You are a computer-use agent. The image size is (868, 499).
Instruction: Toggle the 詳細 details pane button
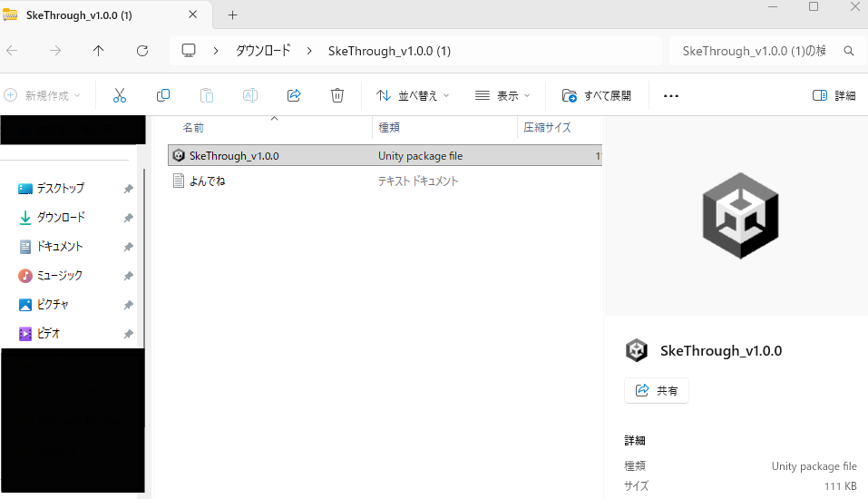(834, 95)
